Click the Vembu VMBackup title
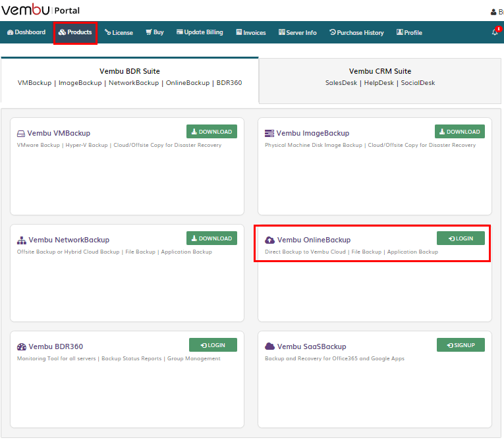 coord(59,133)
